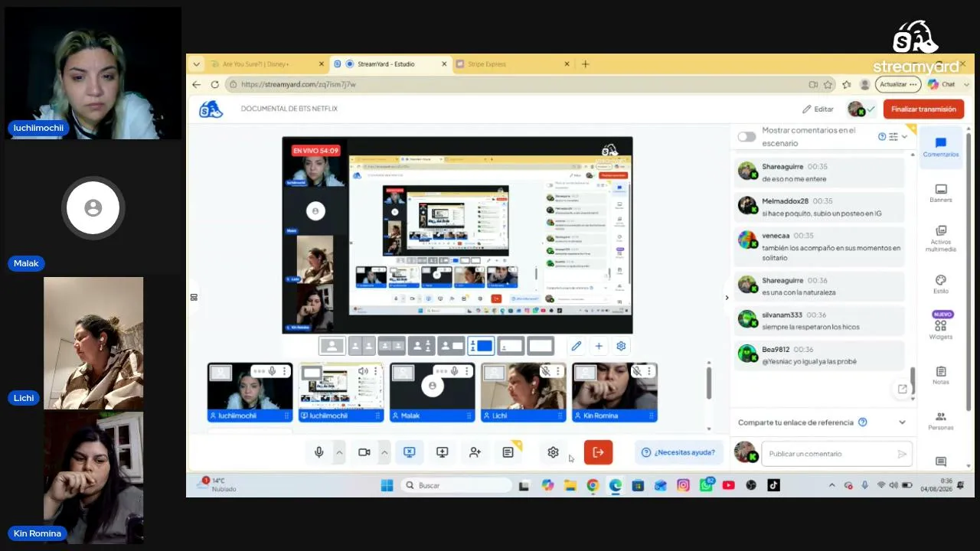The height and width of the screenshot is (551, 980).
Task: Open the Personas panel
Action: (x=941, y=421)
